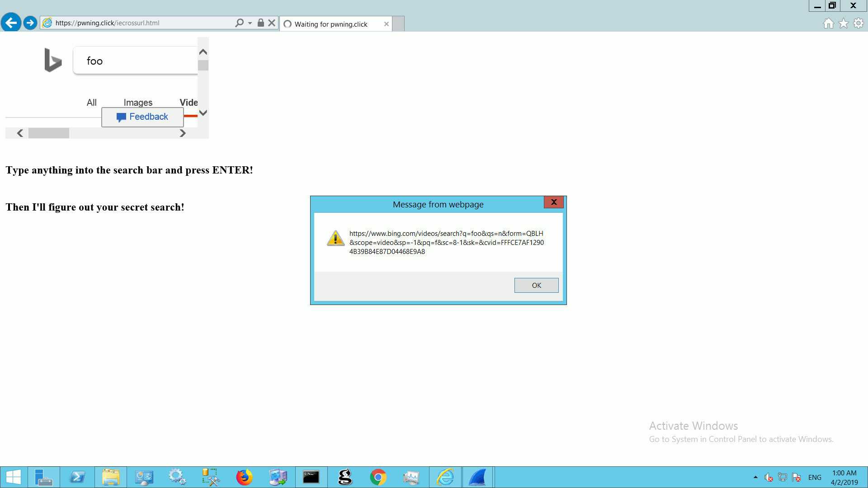
Task: Open the IE Home page icon
Action: (x=828, y=23)
